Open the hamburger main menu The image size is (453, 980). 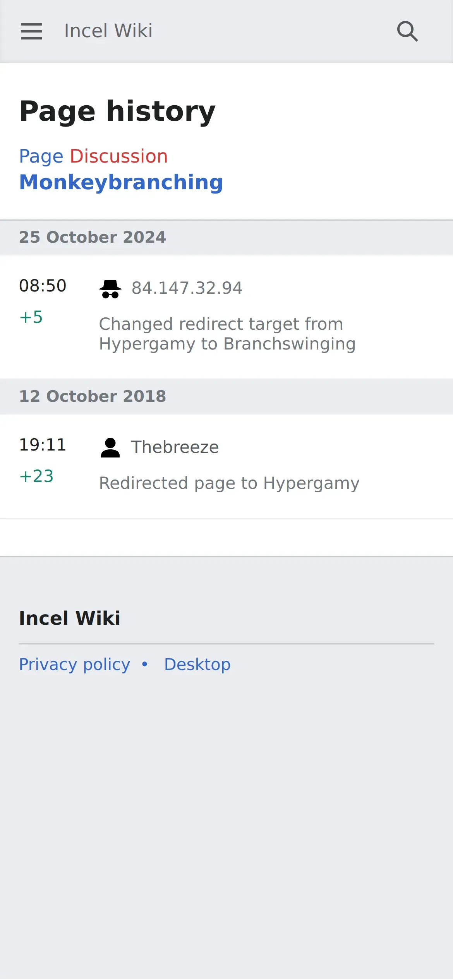(31, 31)
